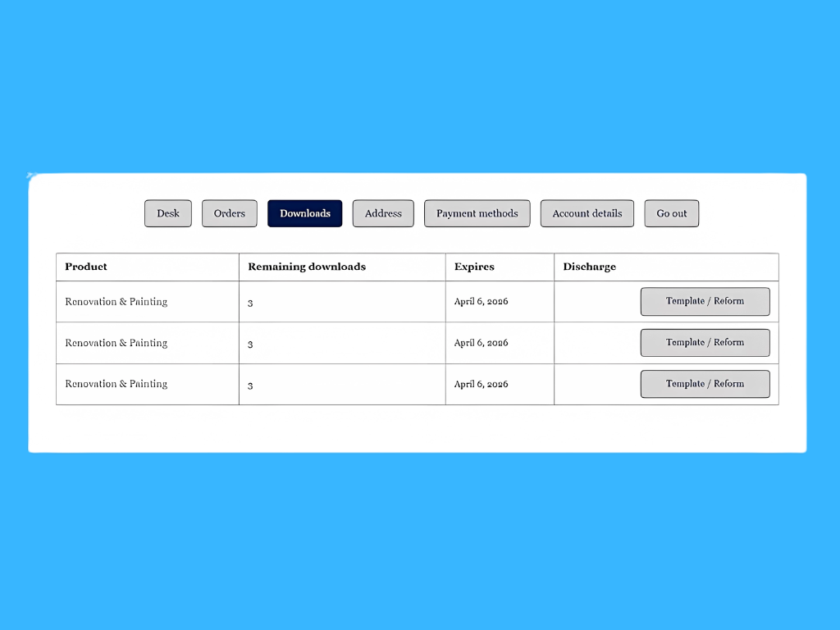Open the Desk tab
The width and height of the screenshot is (840, 630).
pos(168,213)
